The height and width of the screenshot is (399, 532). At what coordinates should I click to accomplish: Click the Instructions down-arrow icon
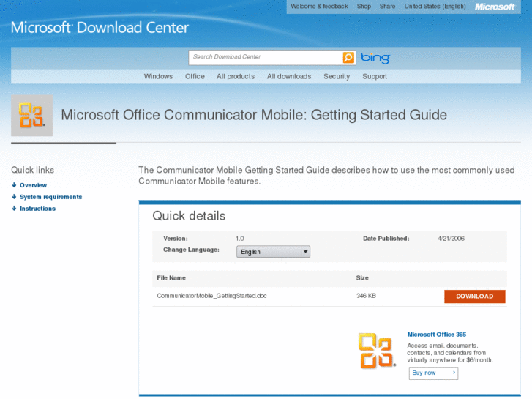tap(14, 209)
